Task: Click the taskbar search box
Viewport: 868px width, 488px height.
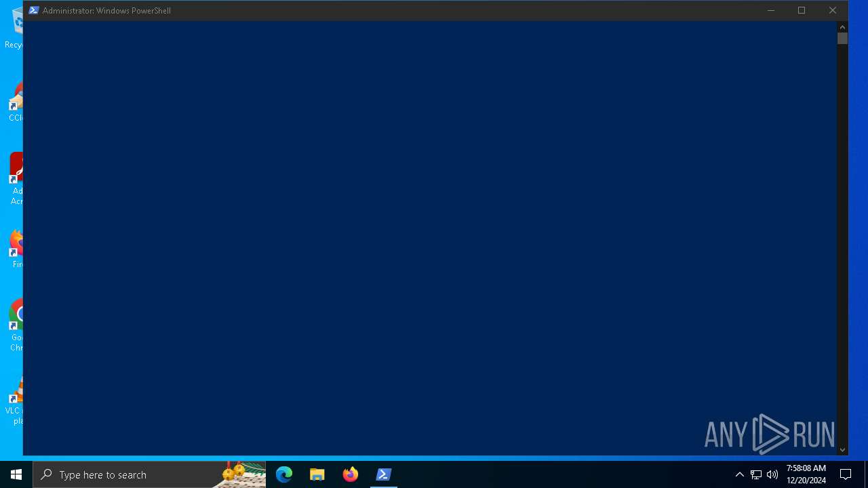Action: pyautogui.click(x=149, y=474)
